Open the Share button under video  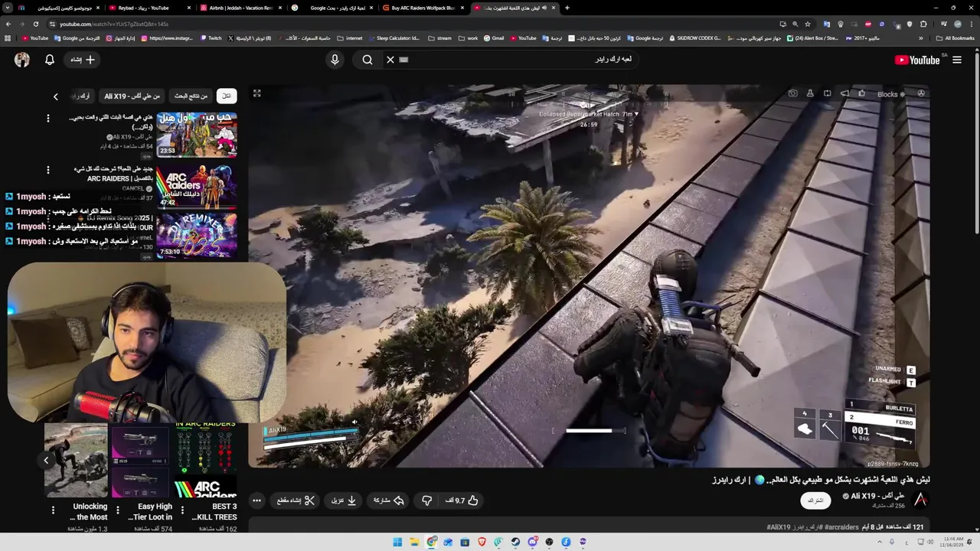pos(388,500)
